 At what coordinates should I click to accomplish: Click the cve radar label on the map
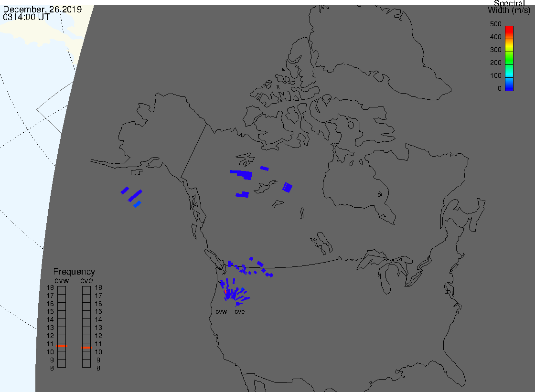click(239, 311)
